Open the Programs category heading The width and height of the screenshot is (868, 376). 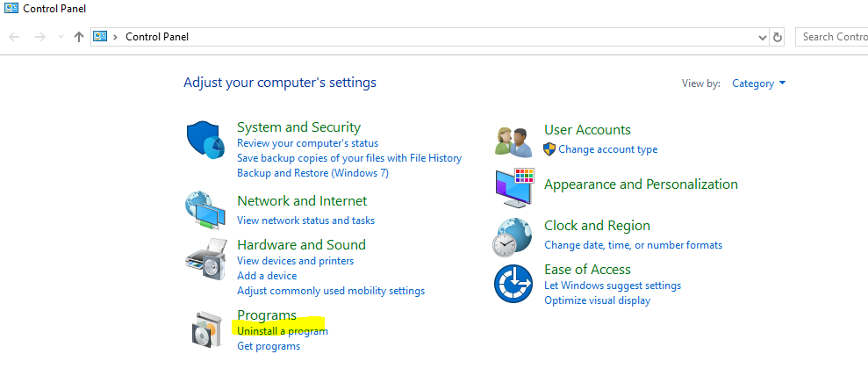coord(267,315)
